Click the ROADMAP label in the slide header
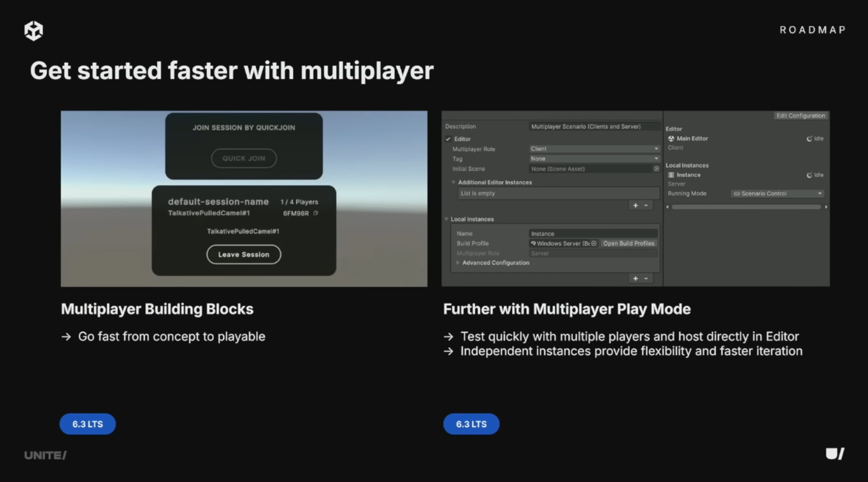 [x=812, y=30]
